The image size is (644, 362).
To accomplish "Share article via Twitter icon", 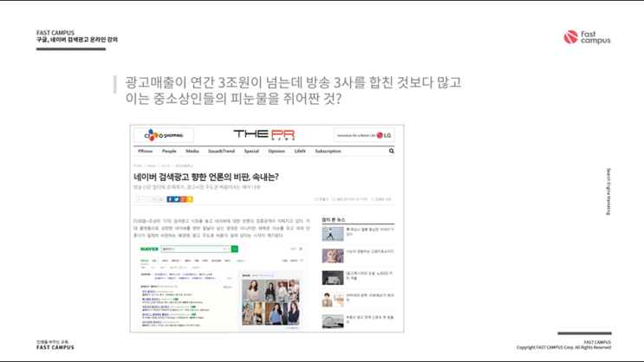I will tap(176, 199).
